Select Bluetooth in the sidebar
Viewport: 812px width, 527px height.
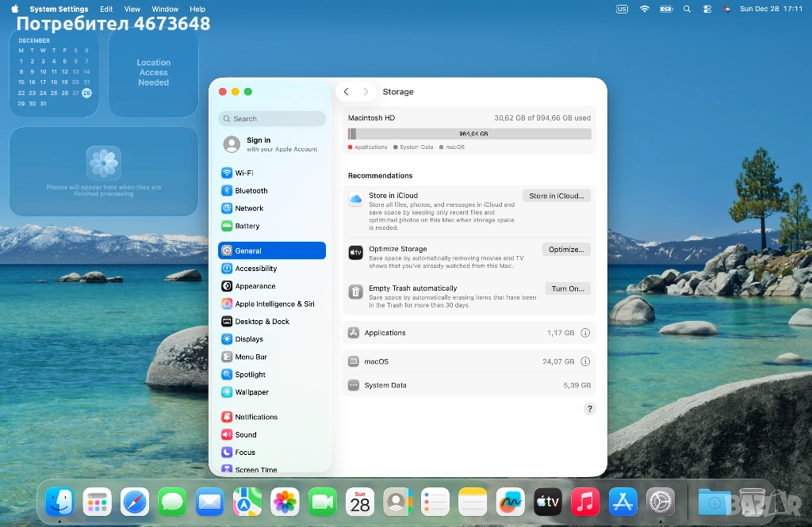click(x=251, y=191)
